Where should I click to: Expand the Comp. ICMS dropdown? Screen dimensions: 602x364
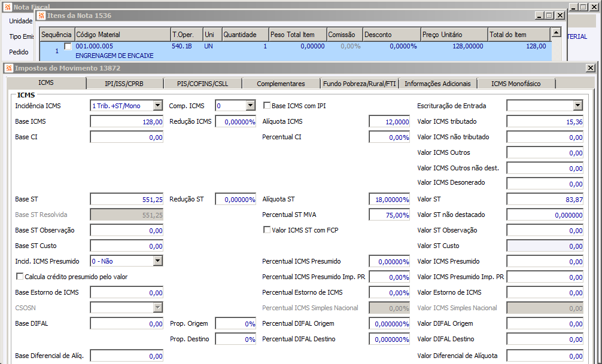tap(250, 105)
